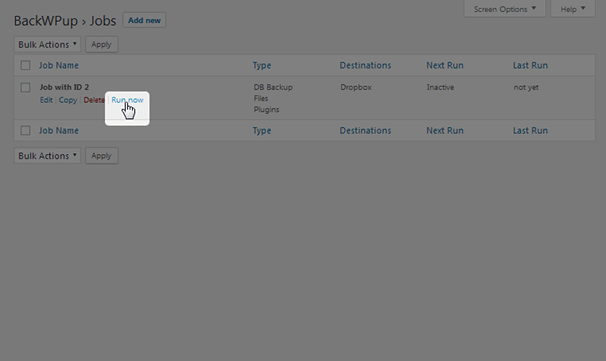This screenshot has width=606, height=361.
Task: Sort by Last Run in the table header
Action: coord(530,65)
